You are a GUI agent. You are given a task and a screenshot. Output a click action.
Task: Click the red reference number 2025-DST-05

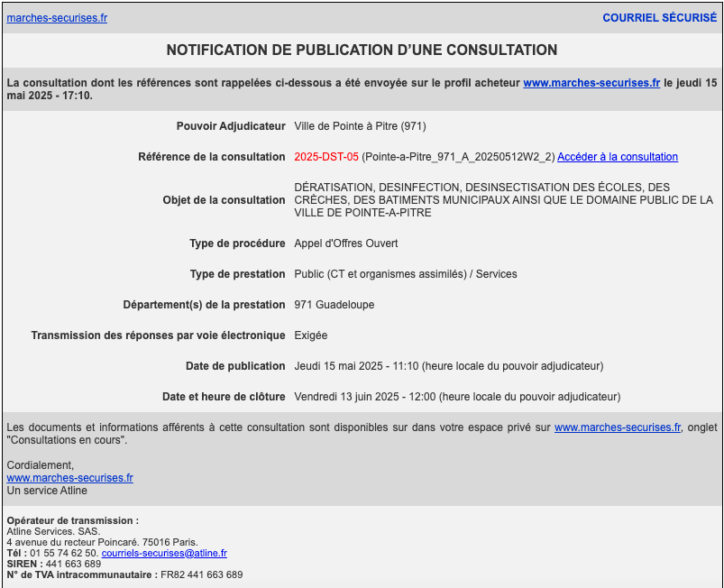[x=326, y=157]
